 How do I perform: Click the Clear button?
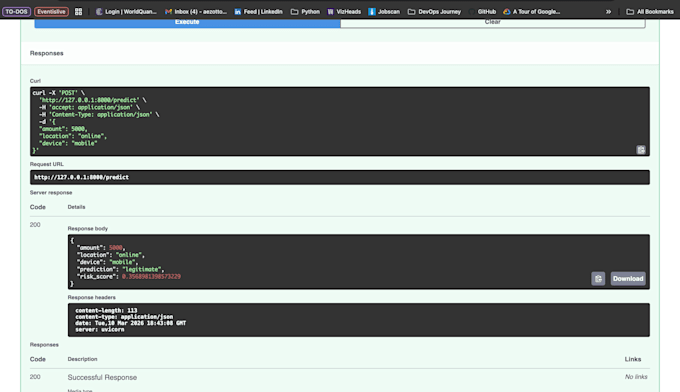[x=493, y=22]
